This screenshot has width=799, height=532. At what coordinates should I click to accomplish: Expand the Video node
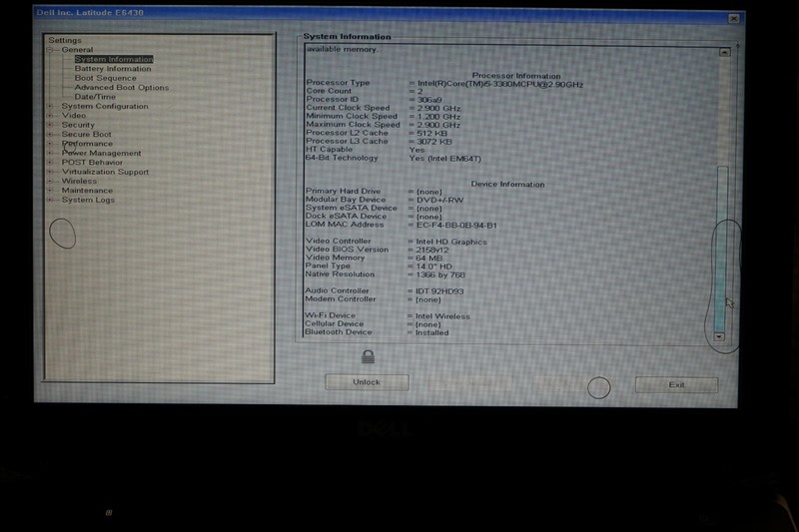pyautogui.click(x=51, y=116)
